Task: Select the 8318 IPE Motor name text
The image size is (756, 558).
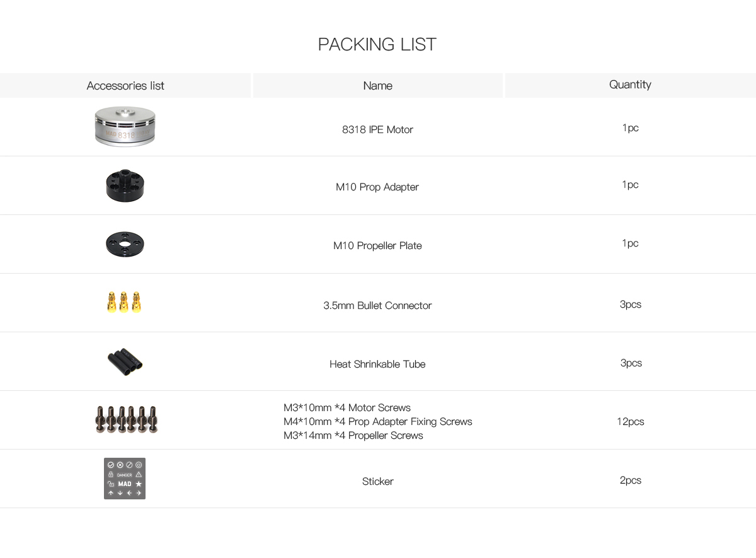Action: 377,129
